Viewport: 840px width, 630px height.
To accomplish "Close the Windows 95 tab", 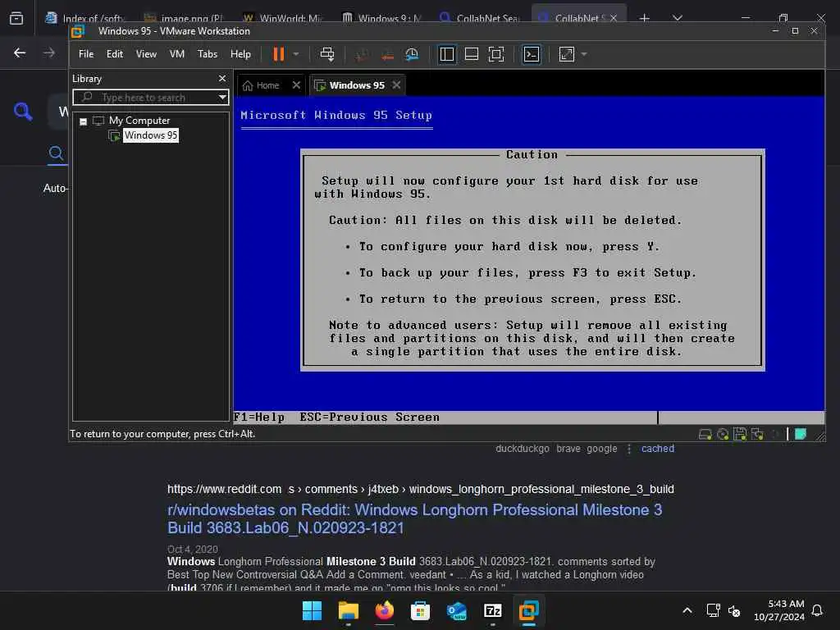I will 396,85.
